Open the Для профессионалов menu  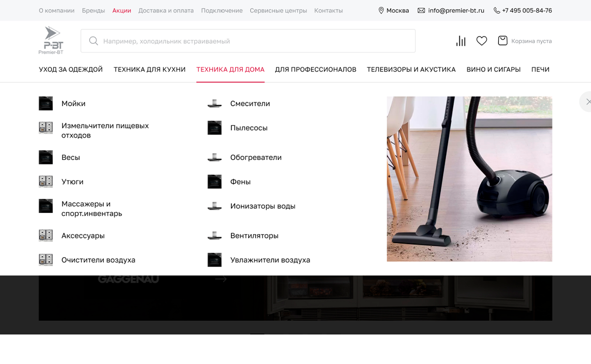click(316, 69)
